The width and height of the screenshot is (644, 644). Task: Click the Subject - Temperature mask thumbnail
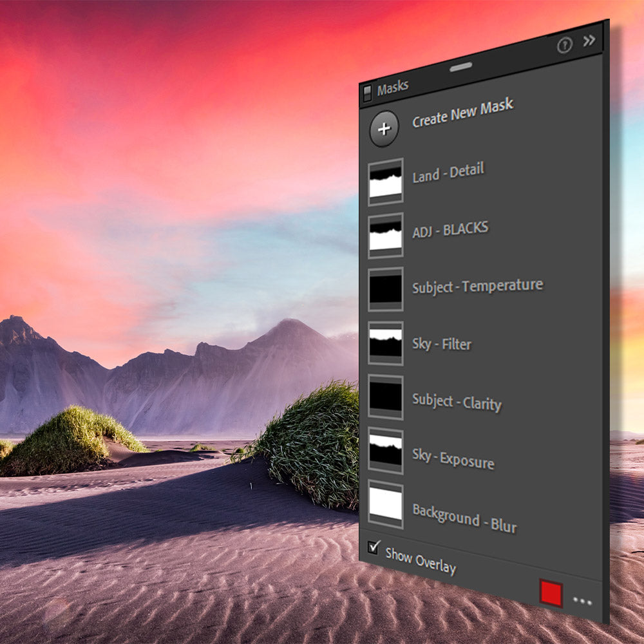pos(386,290)
